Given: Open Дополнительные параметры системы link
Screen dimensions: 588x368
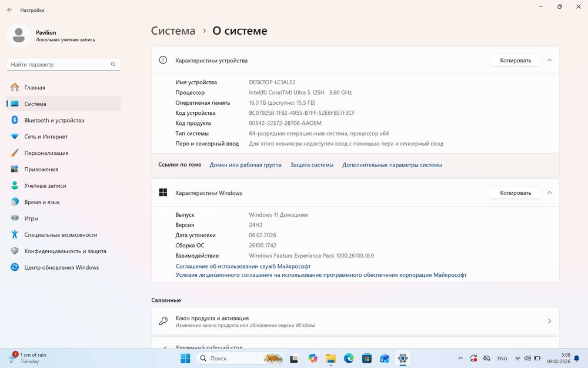Looking at the screenshot, I should click(392, 165).
